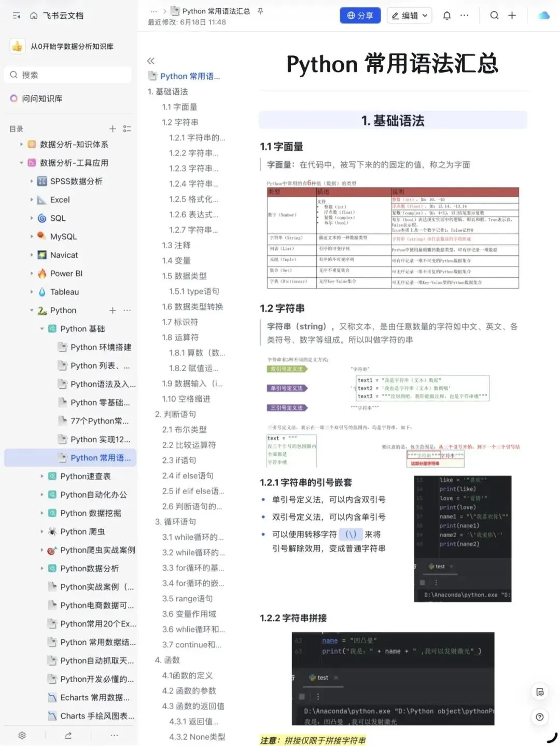Viewport: 560px width, 746px height.
Task: Expand the Power BI folder arrow
Action: 32,273
